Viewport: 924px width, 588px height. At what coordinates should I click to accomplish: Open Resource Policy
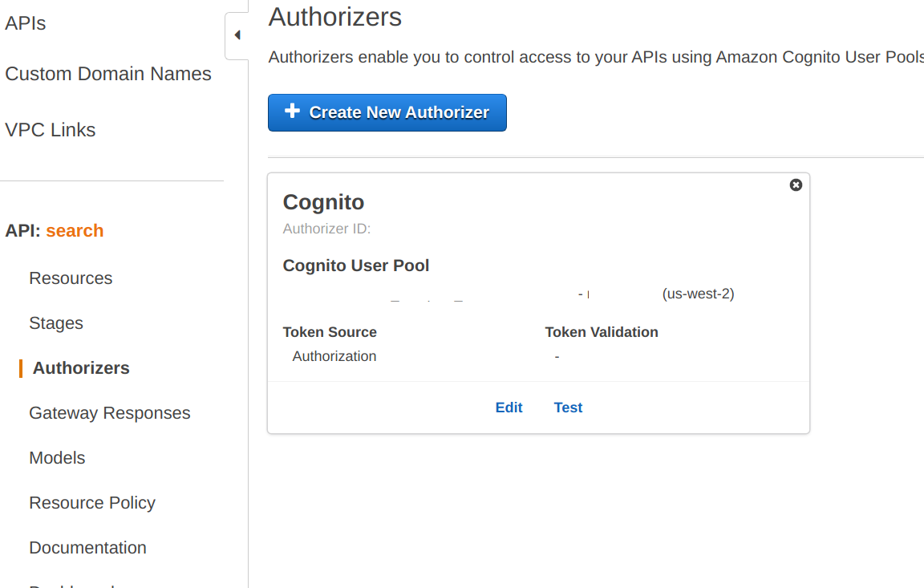92,503
